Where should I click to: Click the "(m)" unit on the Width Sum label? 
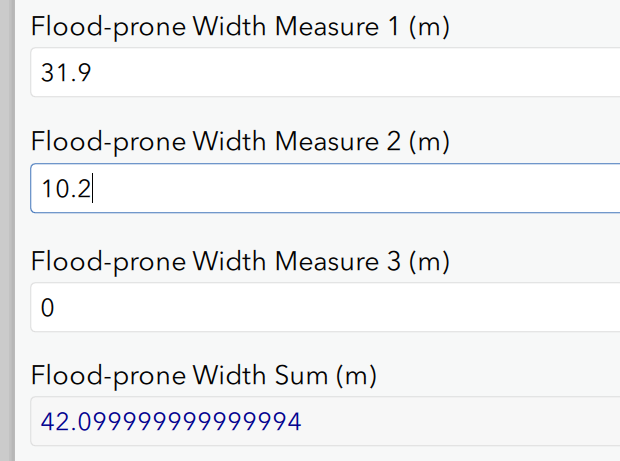point(355,376)
